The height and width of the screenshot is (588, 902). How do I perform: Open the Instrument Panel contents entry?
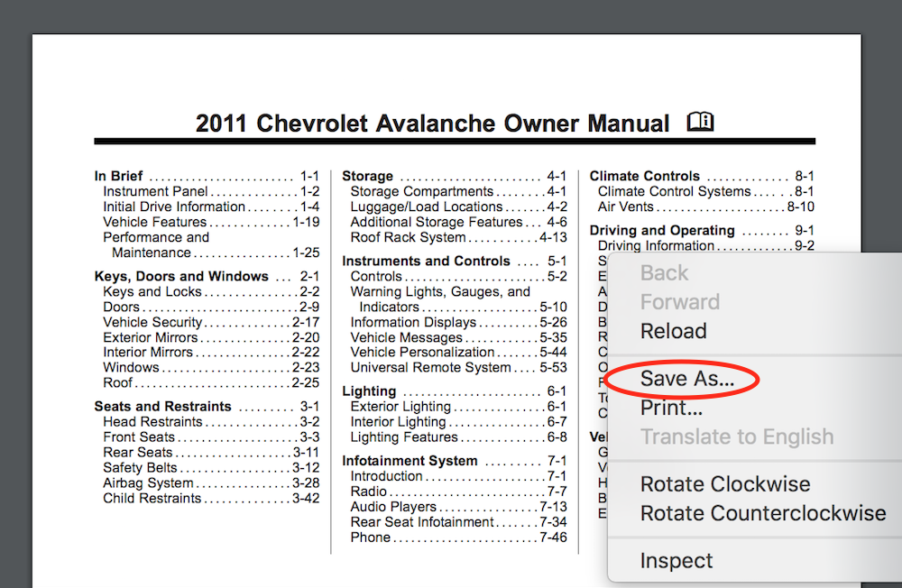click(155, 192)
